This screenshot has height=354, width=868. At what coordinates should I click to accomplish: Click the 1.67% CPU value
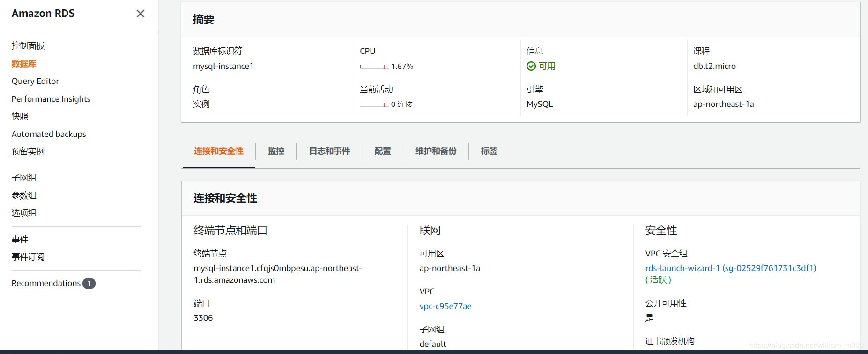tap(402, 67)
